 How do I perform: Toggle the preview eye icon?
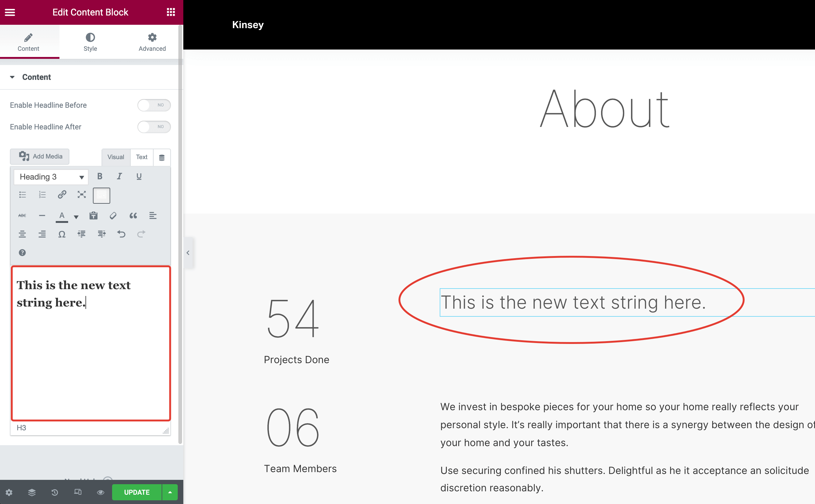(100, 492)
